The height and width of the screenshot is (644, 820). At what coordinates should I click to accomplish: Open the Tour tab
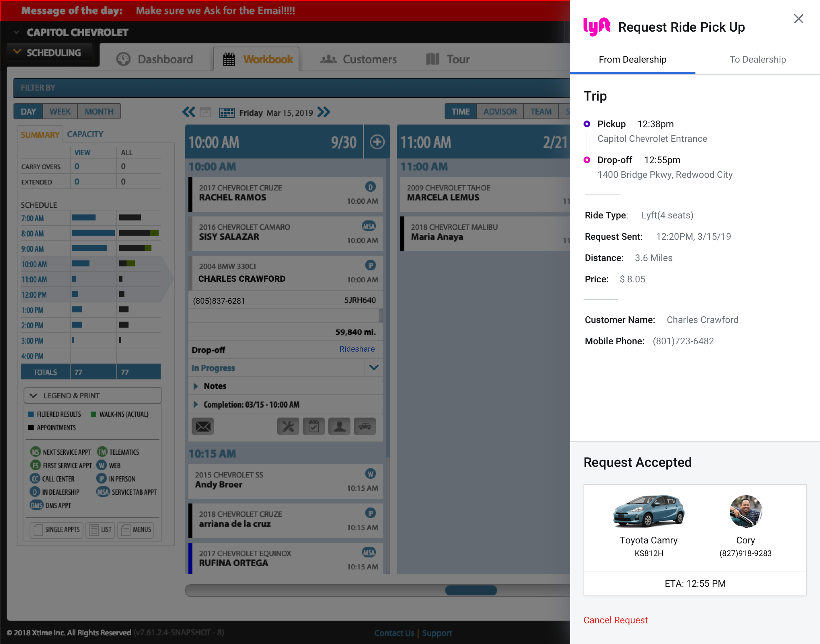click(x=448, y=59)
